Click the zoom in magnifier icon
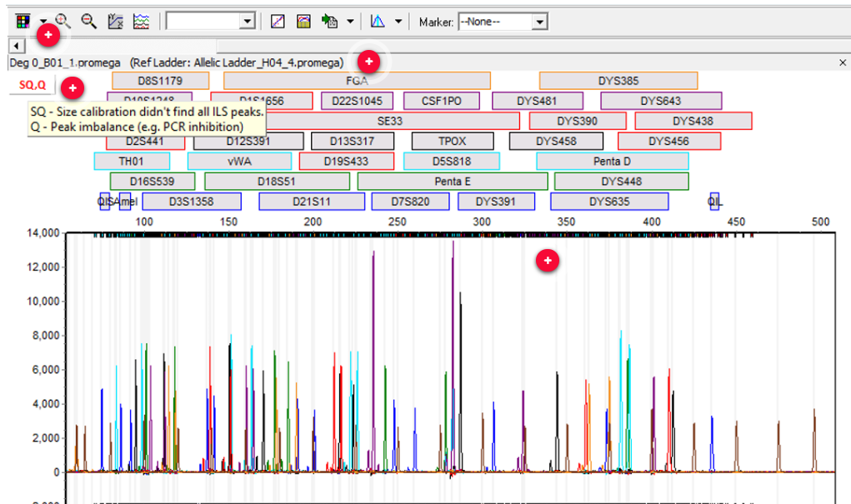Screen dimensions: 851x504 pos(63,22)
